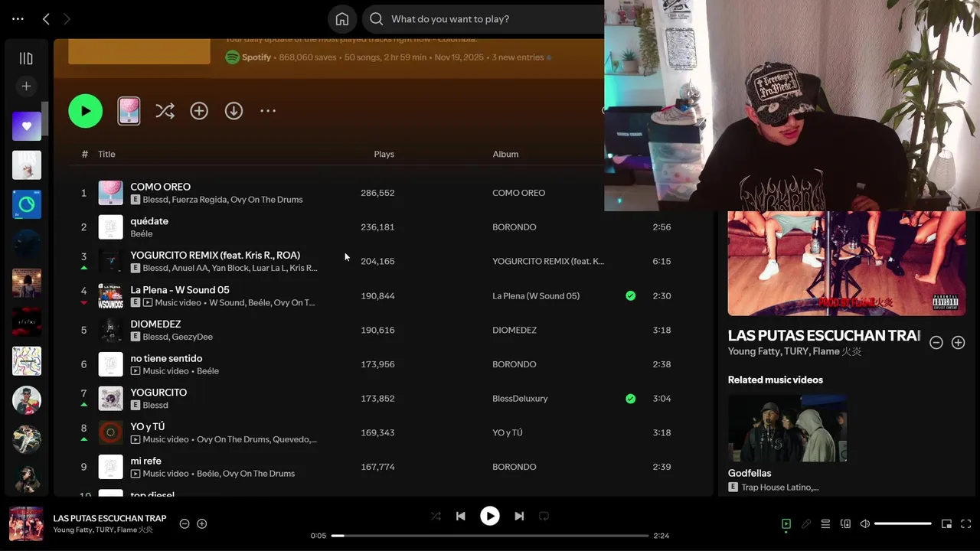This screenshot has width=980, height=551.
Task: Toggle the Now Playing view icon
Action: [x=786, y=523]
